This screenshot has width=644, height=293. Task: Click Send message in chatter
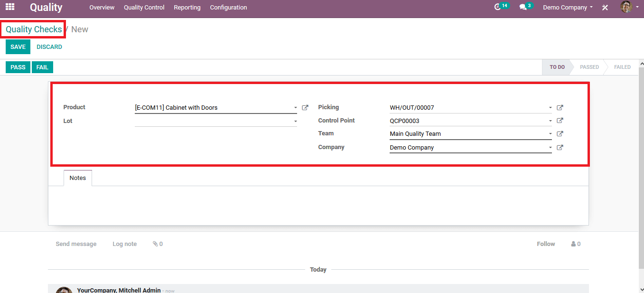(x=76, y=244)
